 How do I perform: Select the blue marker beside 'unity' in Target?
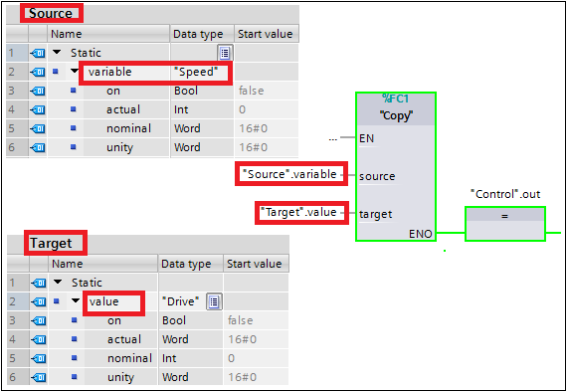[75, 376]
